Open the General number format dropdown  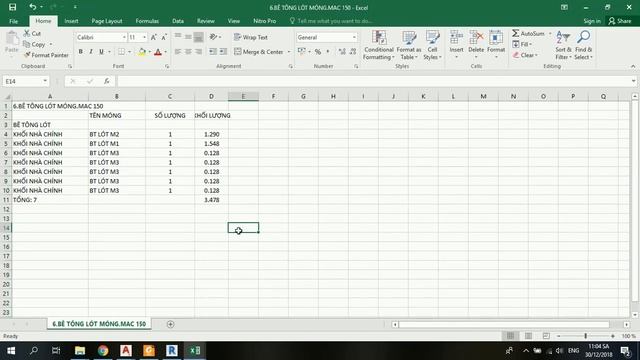[x=354, y=37]
